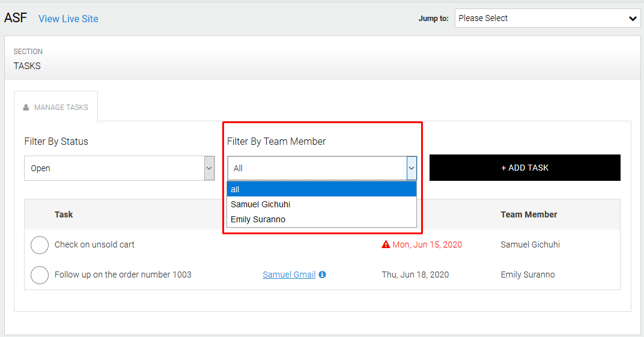Click the Team Member column header
This screenshot has width=644, height=337.
click(529, 214)
